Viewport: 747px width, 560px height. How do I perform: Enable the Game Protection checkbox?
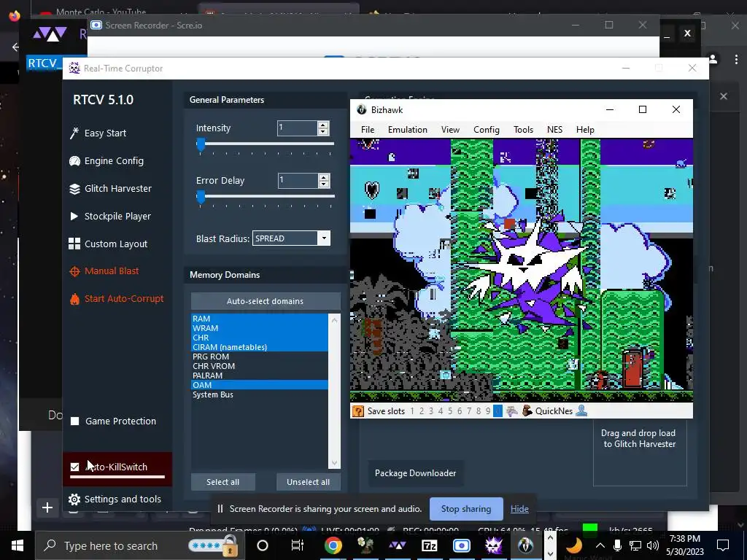tap(75, 421)
